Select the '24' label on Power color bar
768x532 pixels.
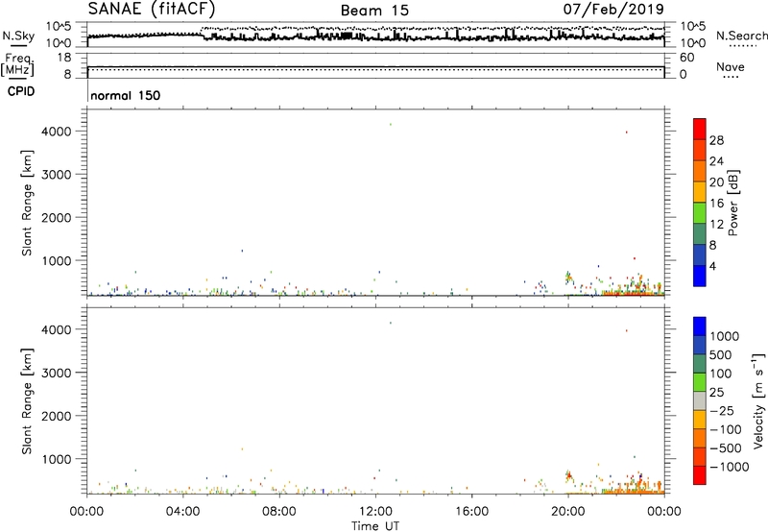(716, 161)
